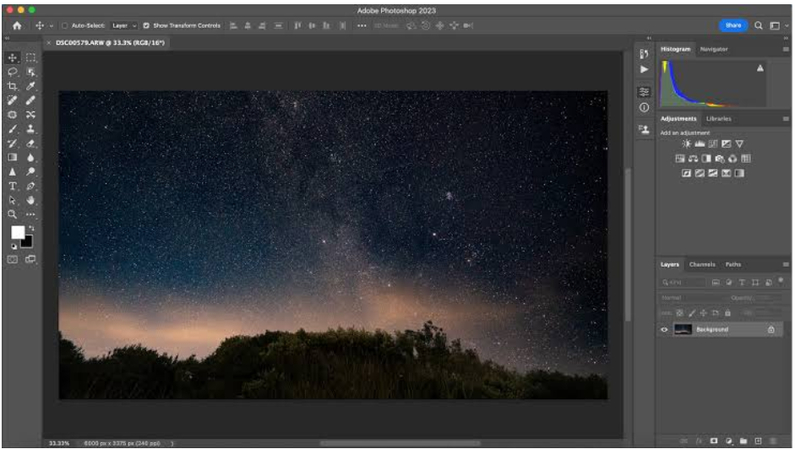Open the Normal blend mode dropdown
The image size is (795, 449).
(x=692, y=298)
